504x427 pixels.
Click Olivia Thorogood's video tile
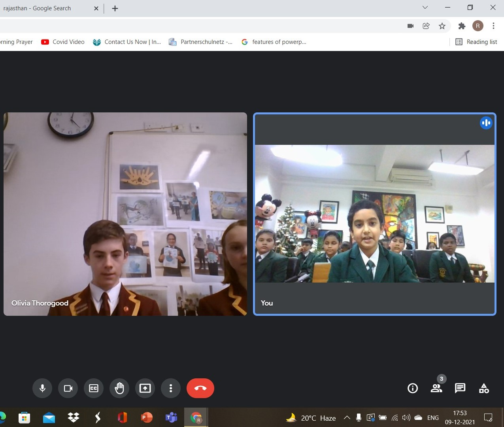click(125, 214)
